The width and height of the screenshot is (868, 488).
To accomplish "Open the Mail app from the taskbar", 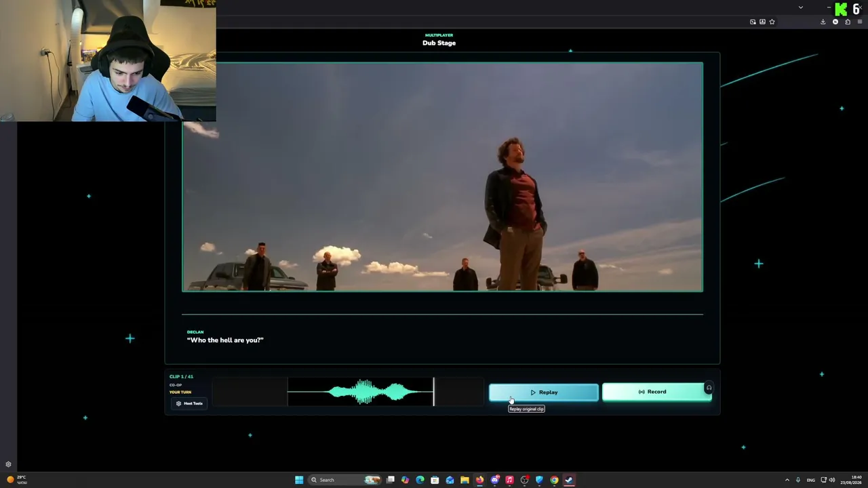I will 450,480.
